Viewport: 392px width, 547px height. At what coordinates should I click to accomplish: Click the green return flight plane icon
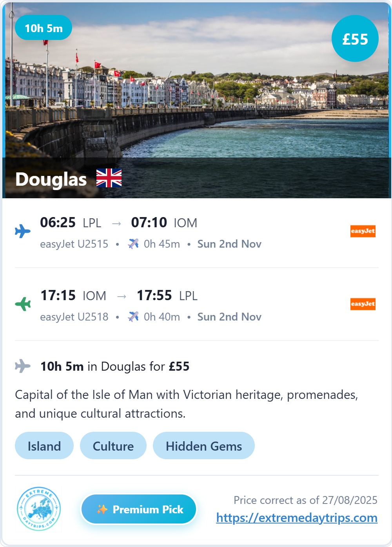click(x=23, y=304)
